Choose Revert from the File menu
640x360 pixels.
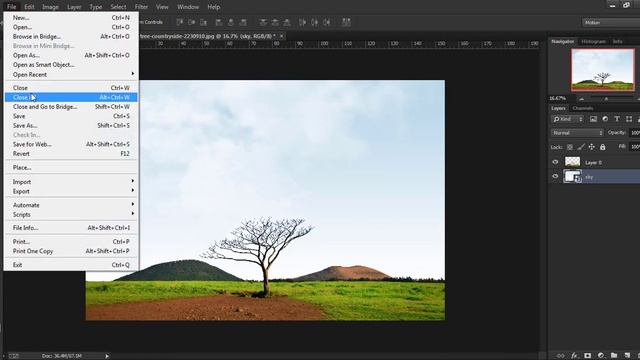point(71,153)
